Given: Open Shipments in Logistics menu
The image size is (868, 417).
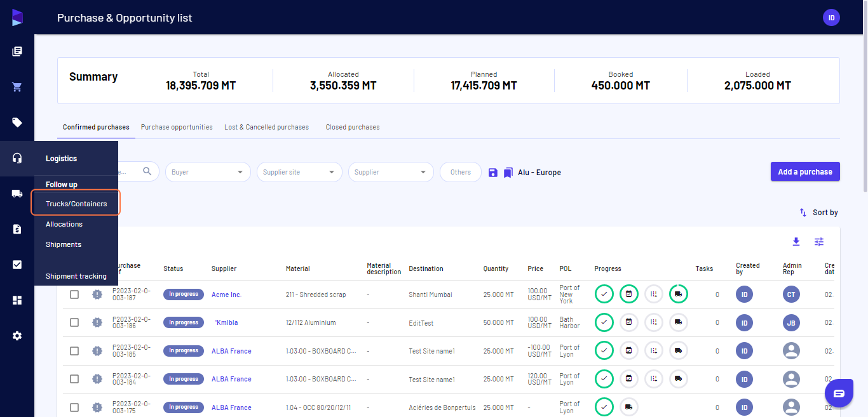Looking at the screenshot, I should pos(64,244).
